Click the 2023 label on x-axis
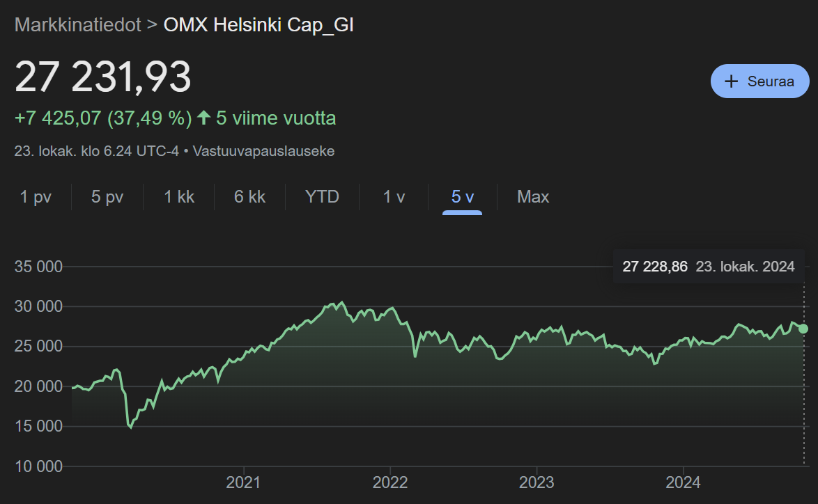 coord(537,482)
